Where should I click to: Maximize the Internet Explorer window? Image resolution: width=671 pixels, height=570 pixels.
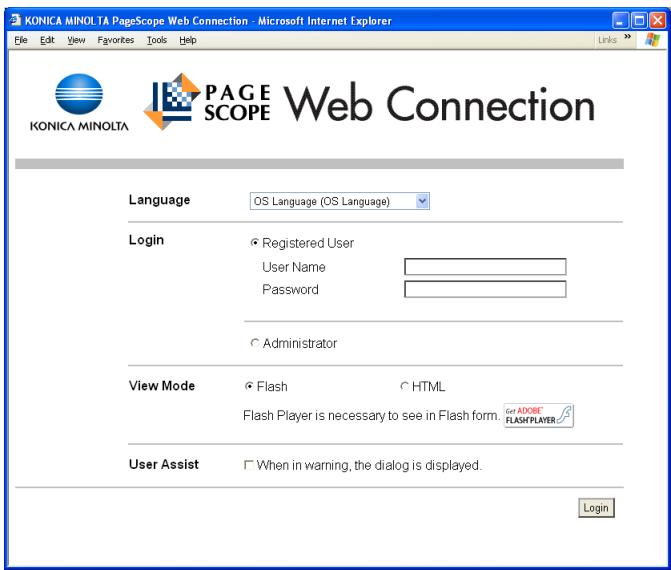point(639,21)
